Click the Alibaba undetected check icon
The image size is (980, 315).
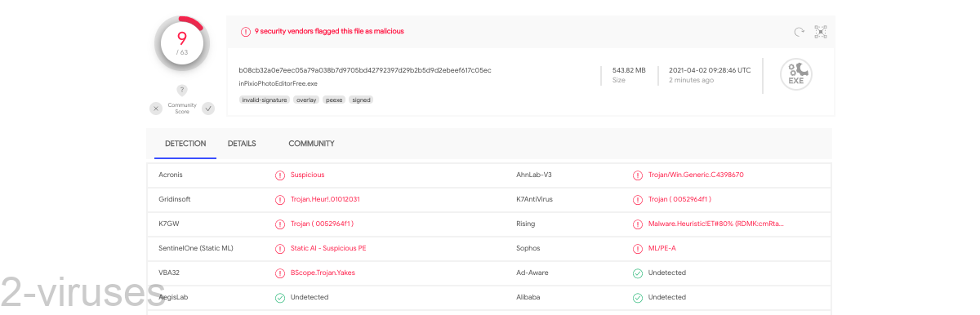click(638, 297)
